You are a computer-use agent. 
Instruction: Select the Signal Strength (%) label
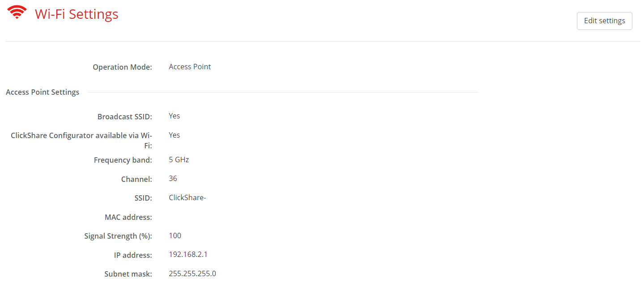(x=118, y=236)
